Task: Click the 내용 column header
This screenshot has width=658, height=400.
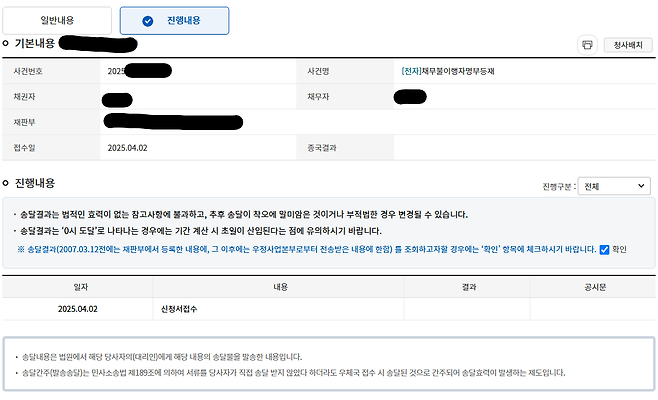Action: [280, 287]
